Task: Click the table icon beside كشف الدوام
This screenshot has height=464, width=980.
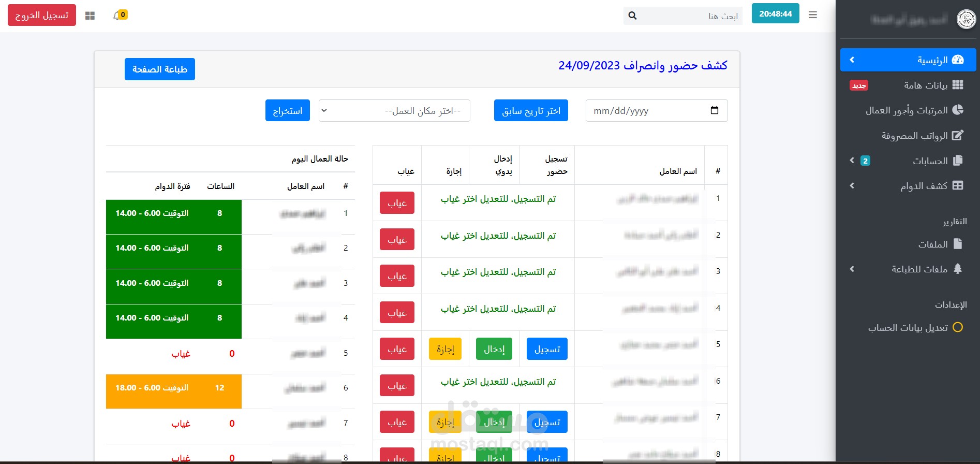Action: (x=958, y=185)
